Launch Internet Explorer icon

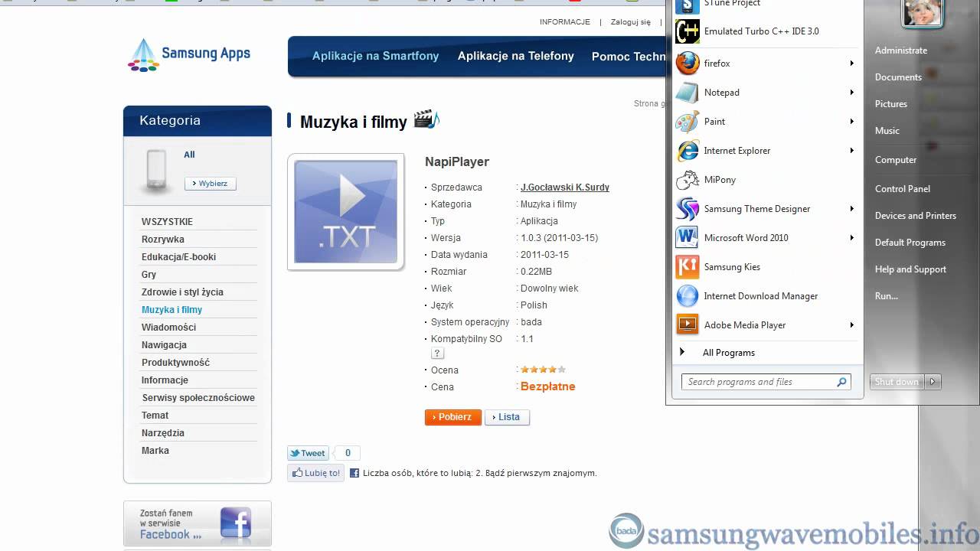[x=688, y=151]
